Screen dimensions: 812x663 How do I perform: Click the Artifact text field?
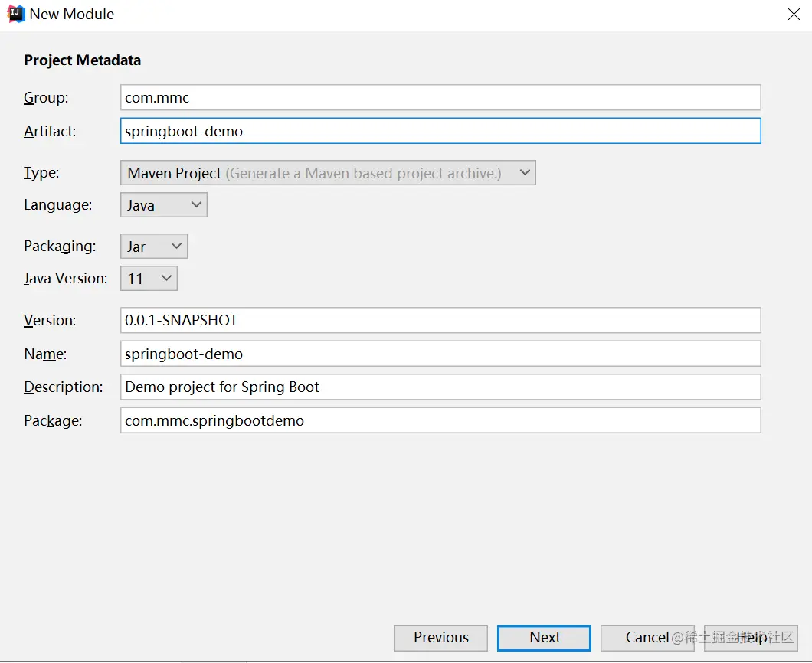coord(440,131)
